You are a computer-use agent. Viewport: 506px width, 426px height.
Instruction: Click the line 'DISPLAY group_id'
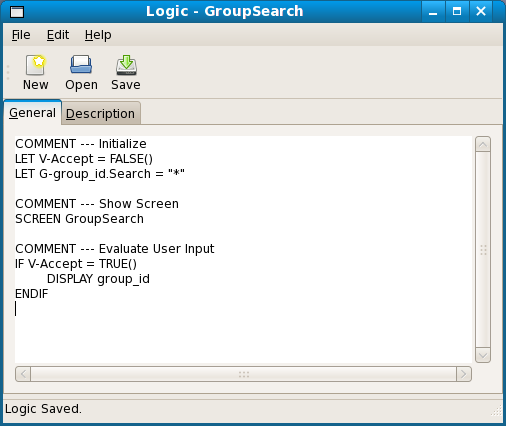point(98,279)
